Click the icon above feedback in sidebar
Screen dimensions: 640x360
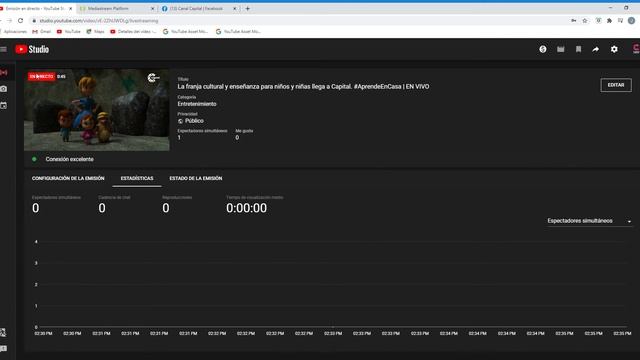click(x=3, y=332)
